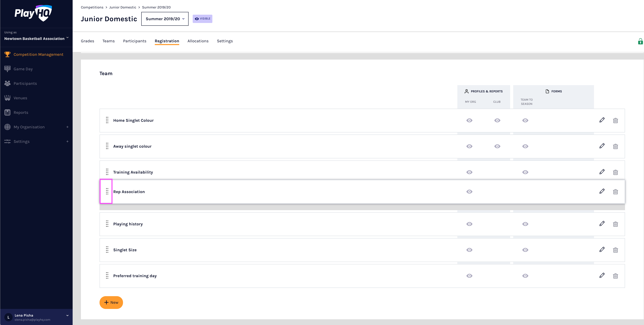The image size is (644, 325).
Task: Go to the Junior Domestic breadcrumb link
Action: coord(122,7)
